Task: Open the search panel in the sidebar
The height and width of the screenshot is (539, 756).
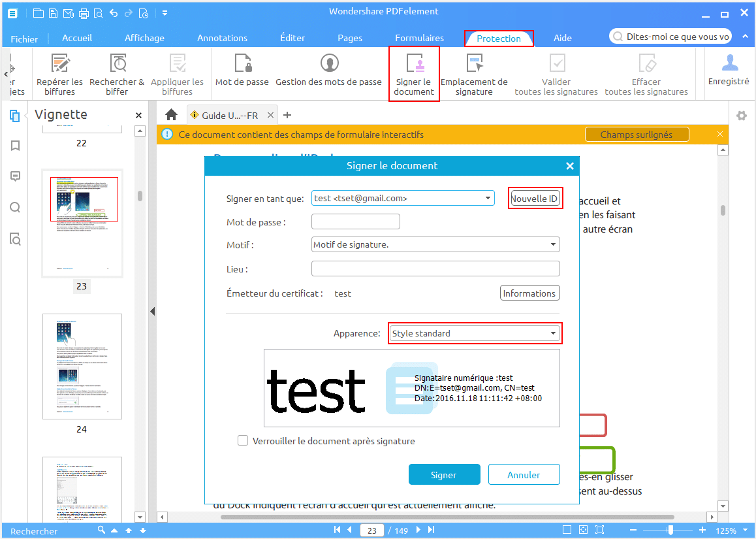Action: point(15,208)
